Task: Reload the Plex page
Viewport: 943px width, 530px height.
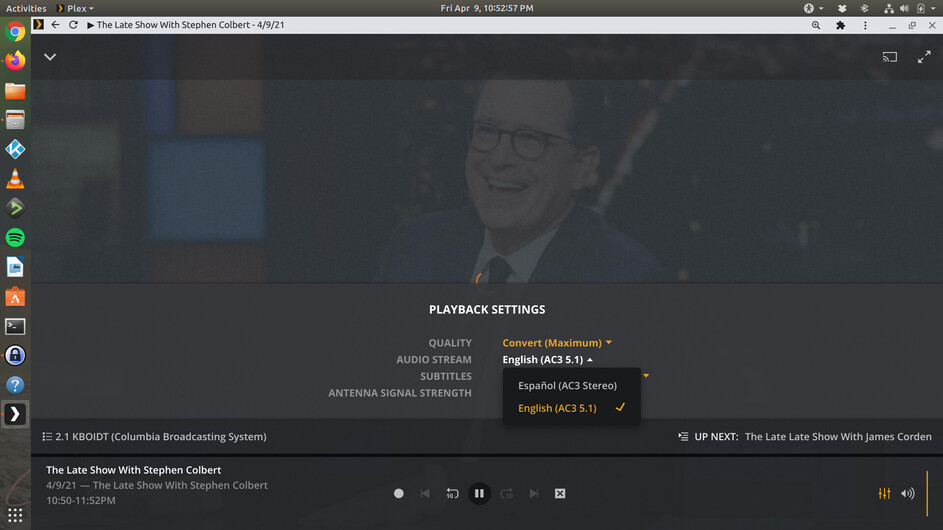Action: 73,25
